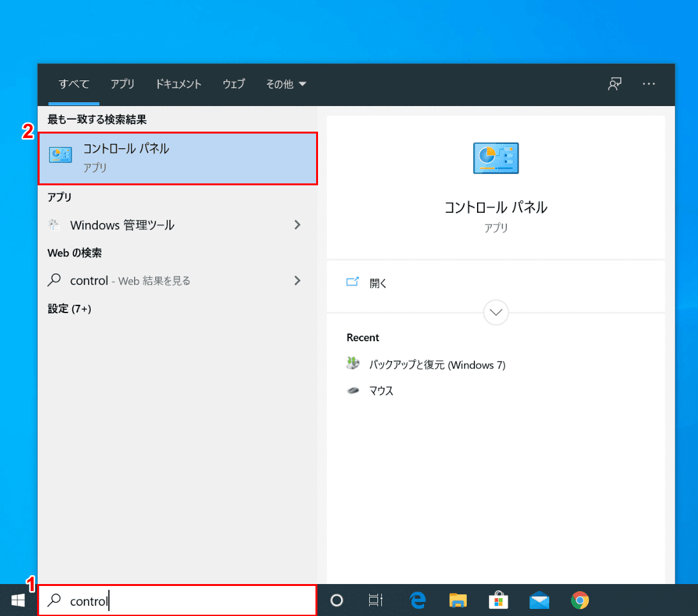Open recent バックアップと復元 (Windows 7)
698x616 pixels.
pyautogui.click(x=426, y=365)
